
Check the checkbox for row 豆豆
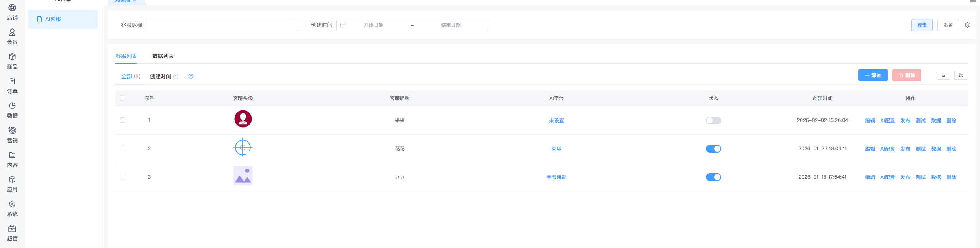123,177
